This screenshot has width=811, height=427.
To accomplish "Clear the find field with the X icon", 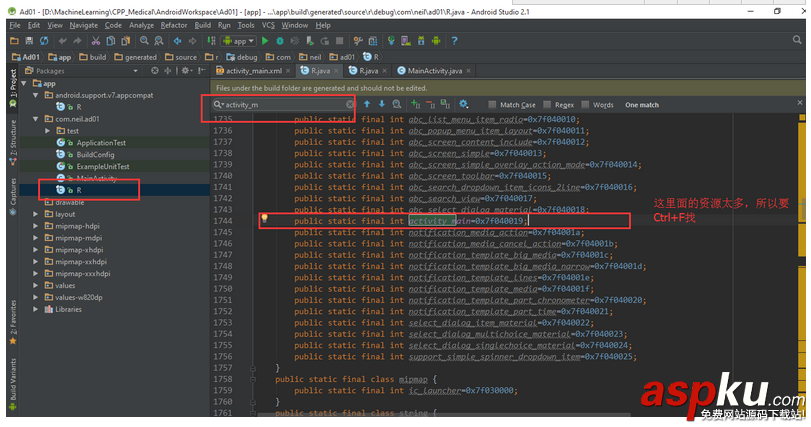I will point(350,104).
